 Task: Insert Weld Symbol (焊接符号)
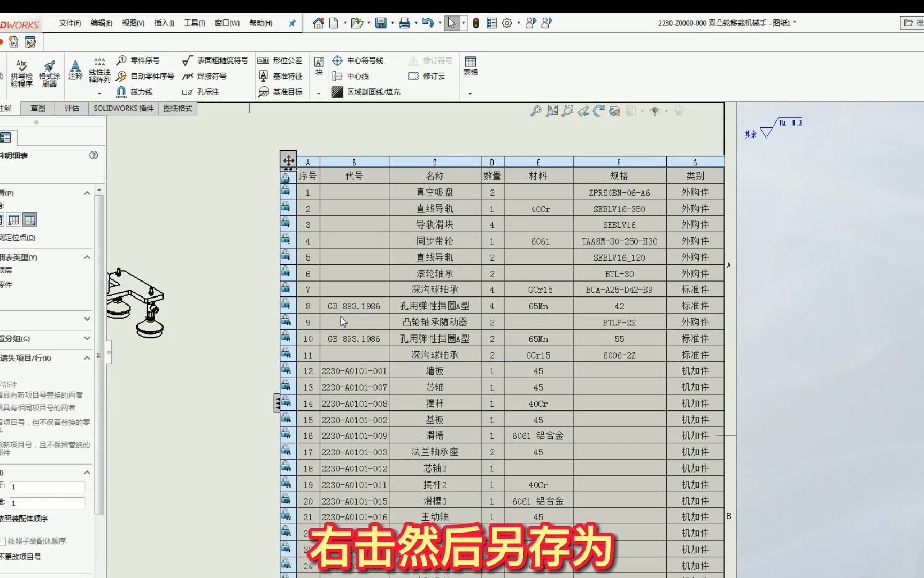(x=204, y=76)
